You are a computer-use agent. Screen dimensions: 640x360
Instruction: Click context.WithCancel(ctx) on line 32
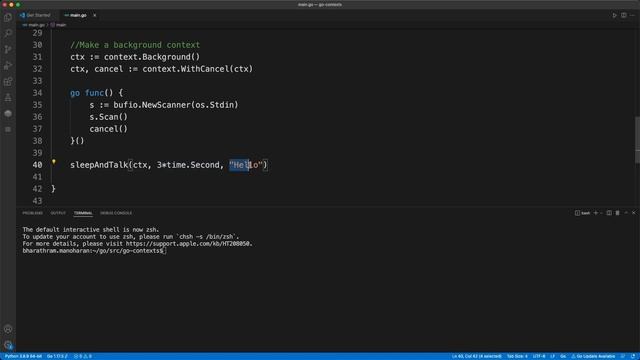(198, 69)
